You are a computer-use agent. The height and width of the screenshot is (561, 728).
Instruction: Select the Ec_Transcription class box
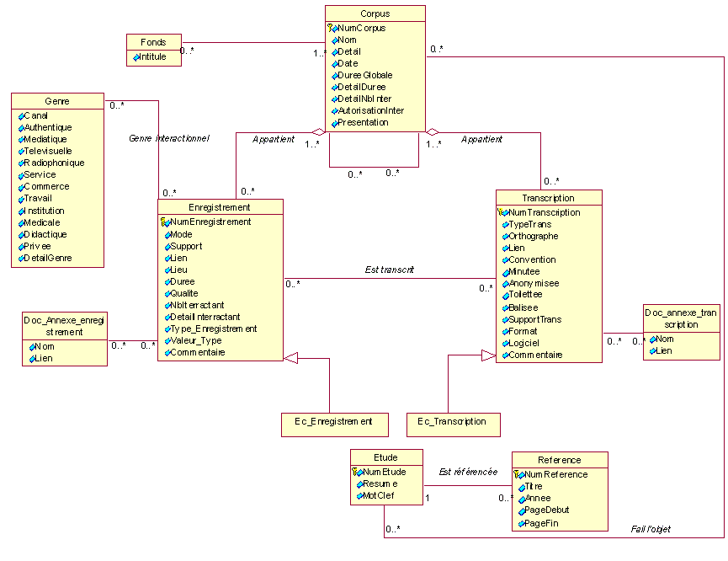(x=453, y=425)
